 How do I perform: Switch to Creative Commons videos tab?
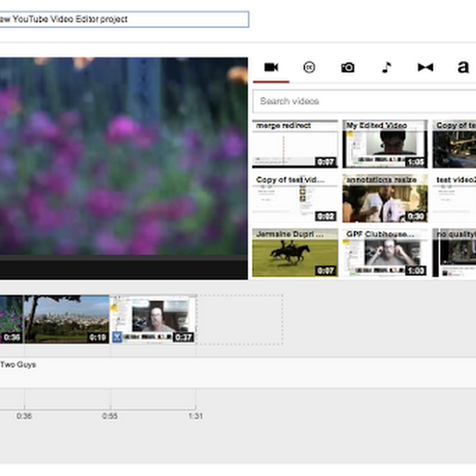(309, 68)
